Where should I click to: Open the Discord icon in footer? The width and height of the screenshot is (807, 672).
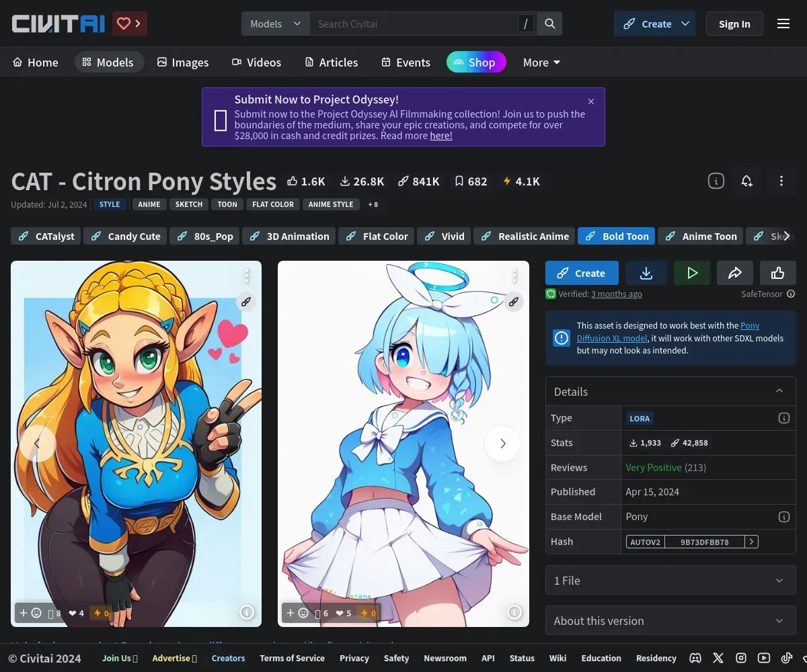coord(696,658)
